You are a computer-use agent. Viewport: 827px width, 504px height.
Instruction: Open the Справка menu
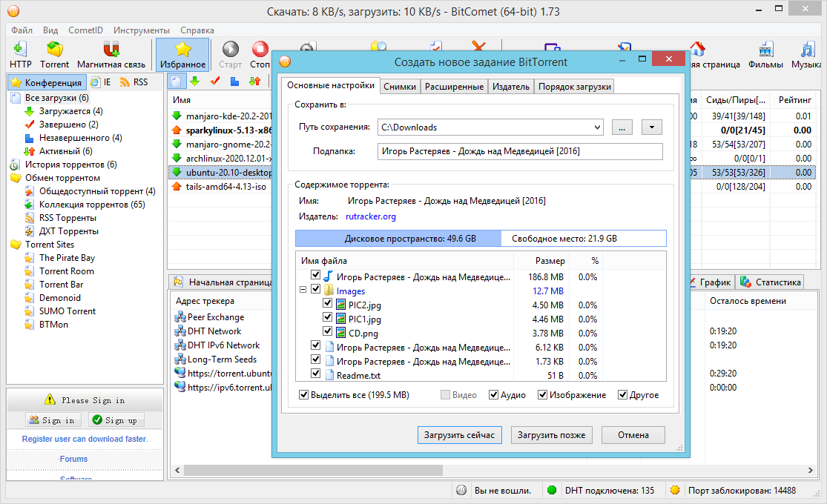197,30
